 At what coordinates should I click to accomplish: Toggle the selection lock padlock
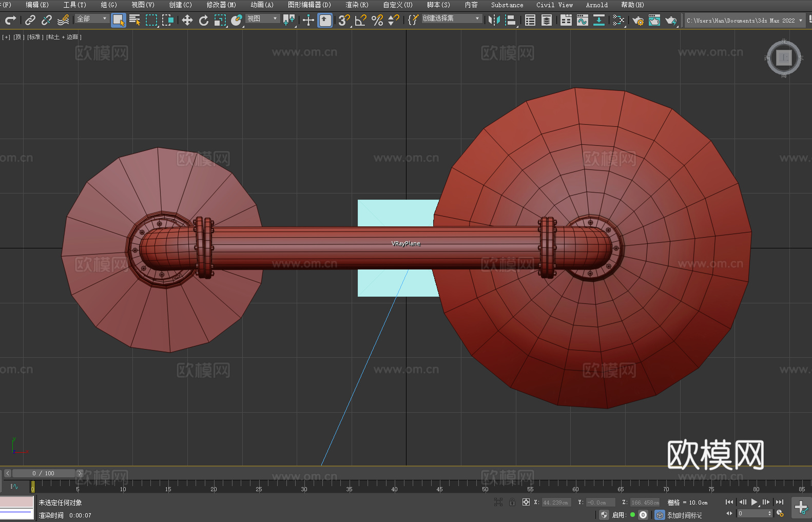[512, 502]
